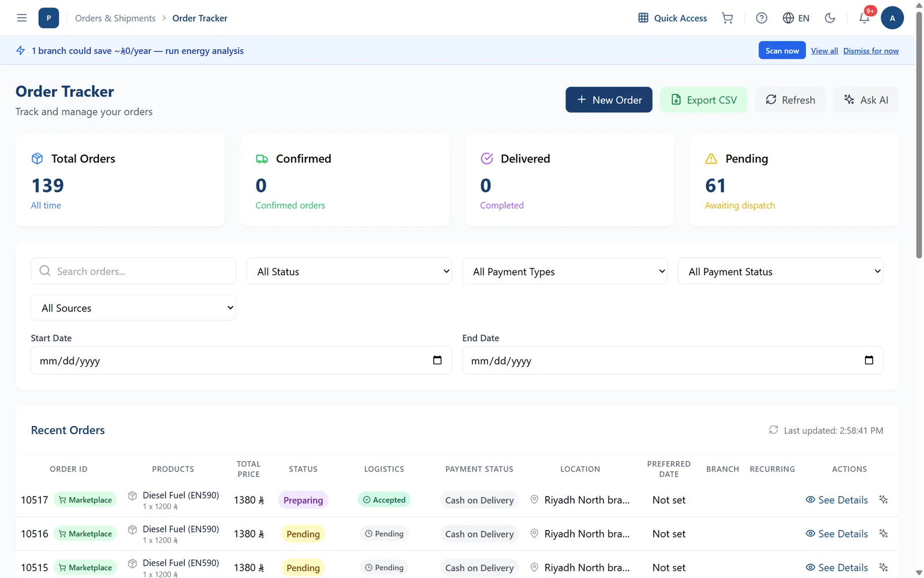Viewport: 924px width, 578px height.
Task: Expand the All Status dropdown
Action: 349,271
